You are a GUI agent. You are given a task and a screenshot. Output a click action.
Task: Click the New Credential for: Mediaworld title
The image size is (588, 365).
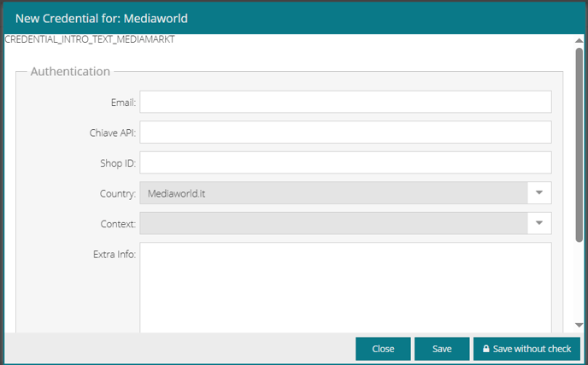102,19
